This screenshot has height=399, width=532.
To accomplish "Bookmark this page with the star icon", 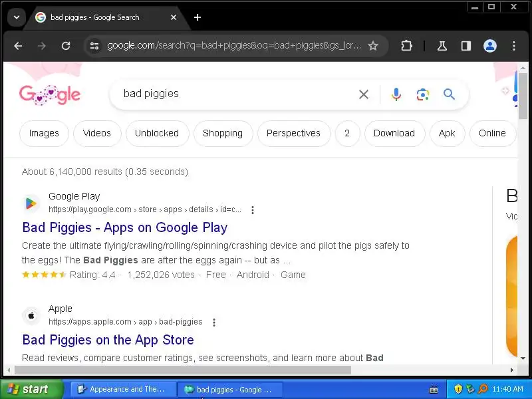I will click(373, 46).
